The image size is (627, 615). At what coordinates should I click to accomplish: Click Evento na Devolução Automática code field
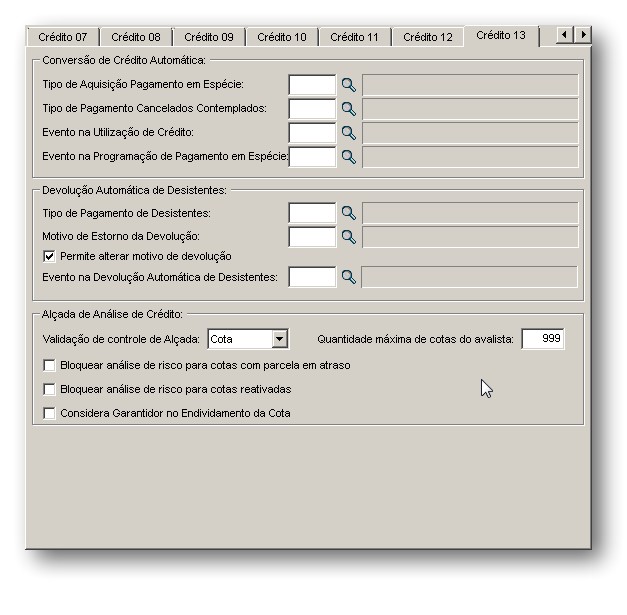(x=312, y=277)
